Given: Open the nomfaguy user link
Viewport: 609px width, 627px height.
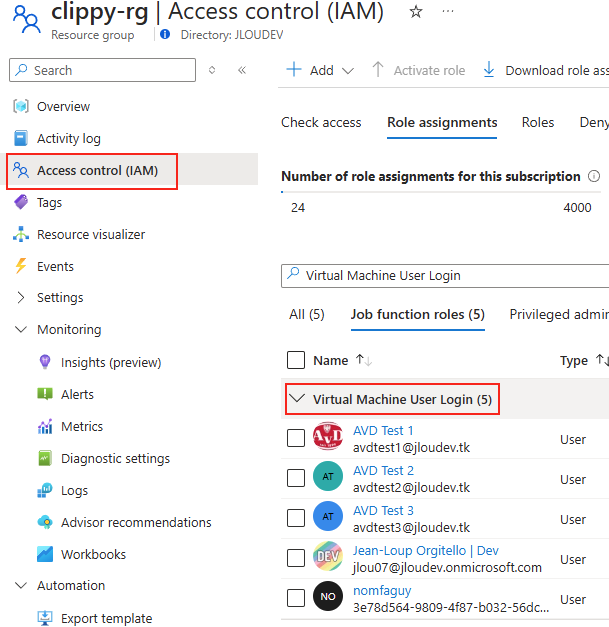Looking at the screenshot, I should click(382, 590).
